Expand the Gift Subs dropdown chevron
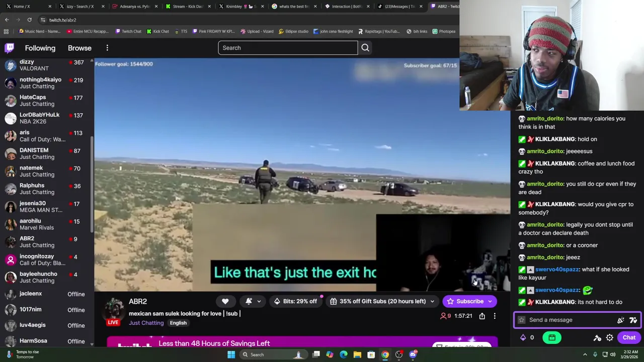This screenshot has width=644, height=362. pos(432,301)
